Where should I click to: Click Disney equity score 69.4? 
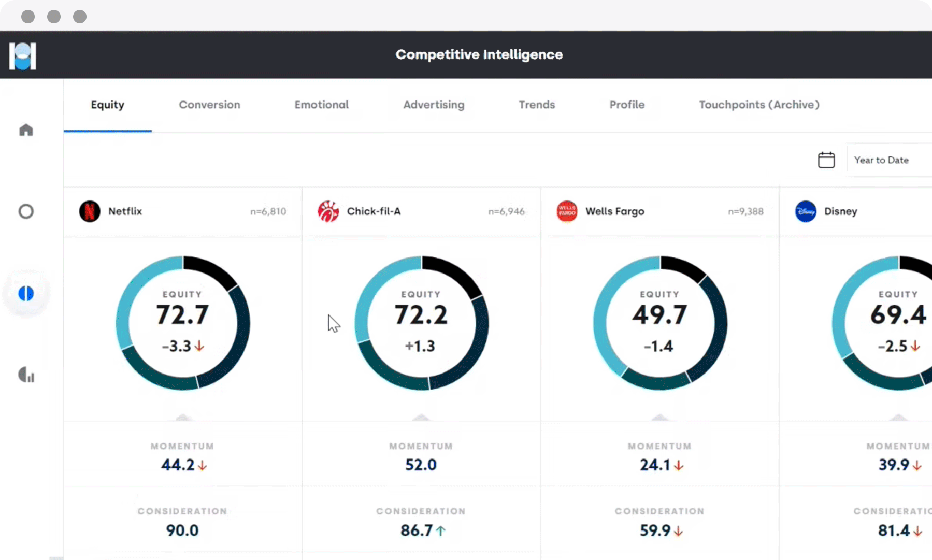click(898, 314)
